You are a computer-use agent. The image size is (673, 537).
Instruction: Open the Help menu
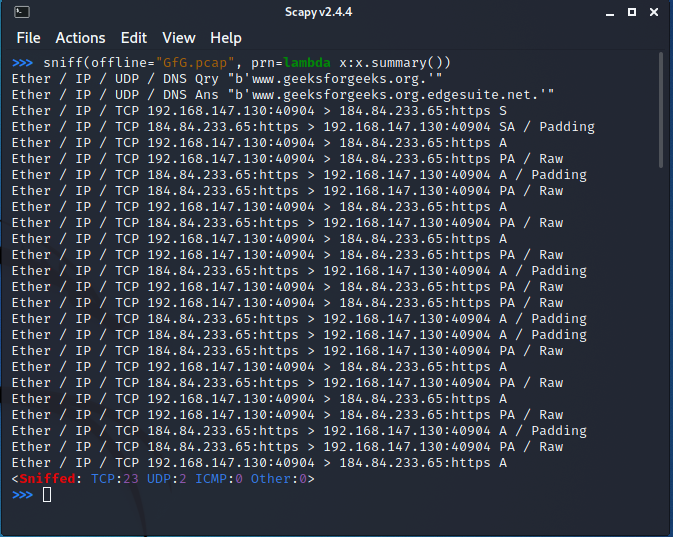pyautogui.click(x=225, y=38)
